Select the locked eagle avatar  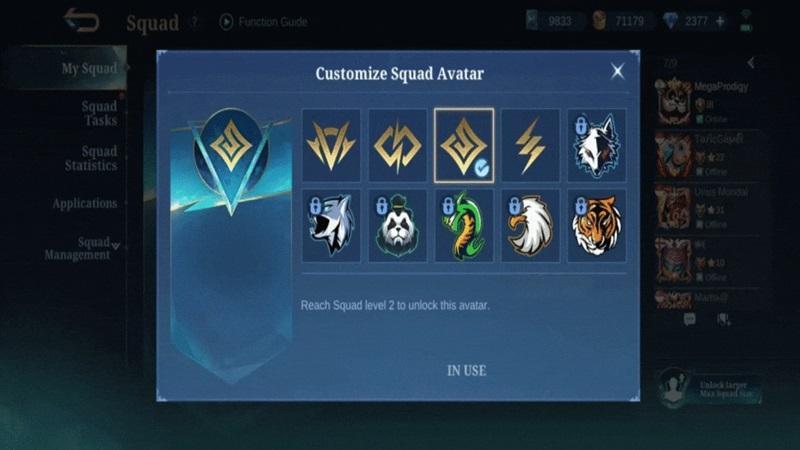click(x=530, y=226)
